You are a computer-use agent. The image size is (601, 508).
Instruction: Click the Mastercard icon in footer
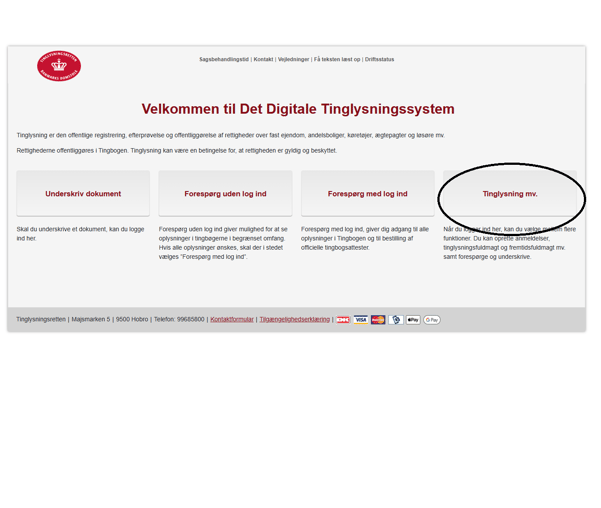coord(378,320)
